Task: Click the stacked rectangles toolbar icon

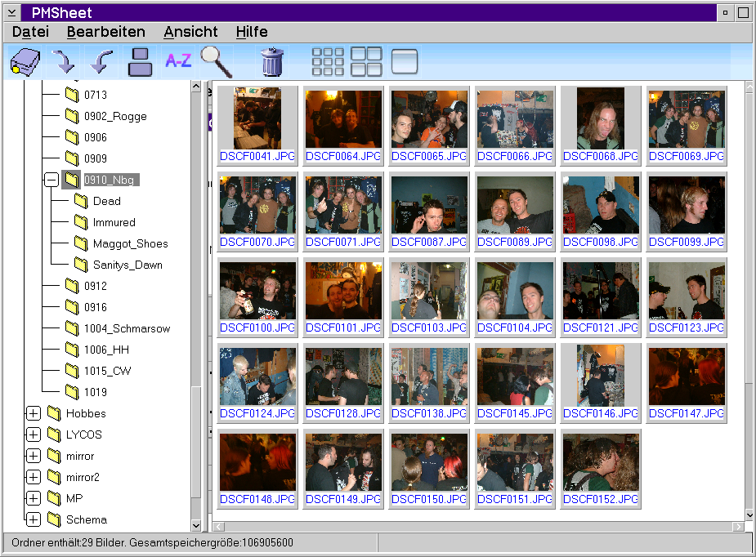Action: tap(141, 62)
